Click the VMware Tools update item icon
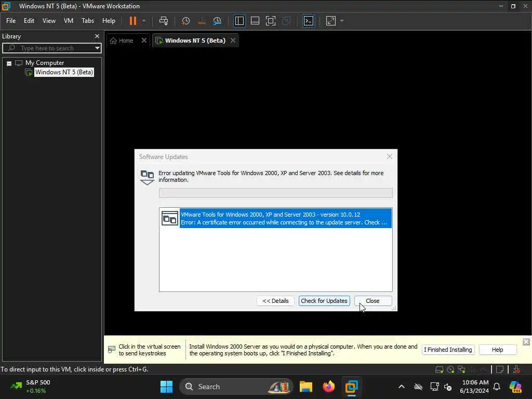The width and height of the screenshot is (532, 399). [x=170, y=219]
